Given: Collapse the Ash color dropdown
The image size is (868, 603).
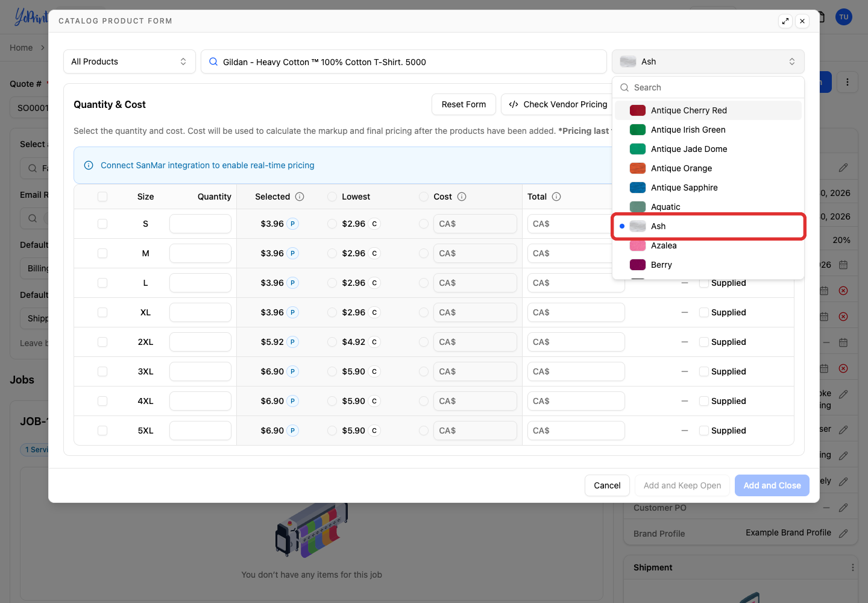Looking at the screenshot, I should pos(708,62).
